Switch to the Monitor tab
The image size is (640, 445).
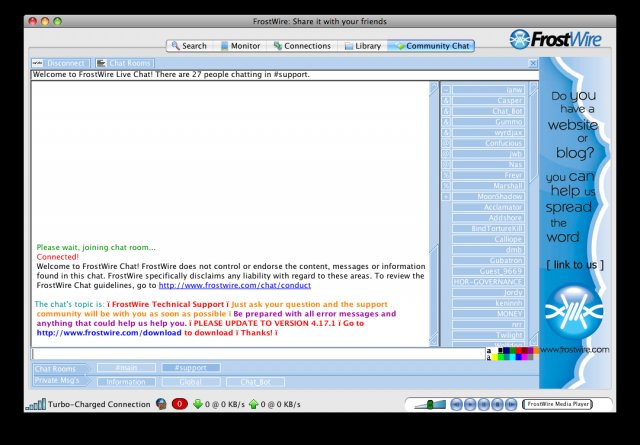click(241, 46)
